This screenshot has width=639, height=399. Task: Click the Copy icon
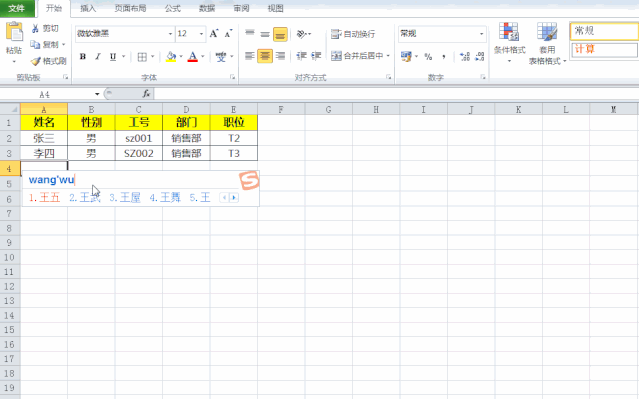(x=35, y=44)
